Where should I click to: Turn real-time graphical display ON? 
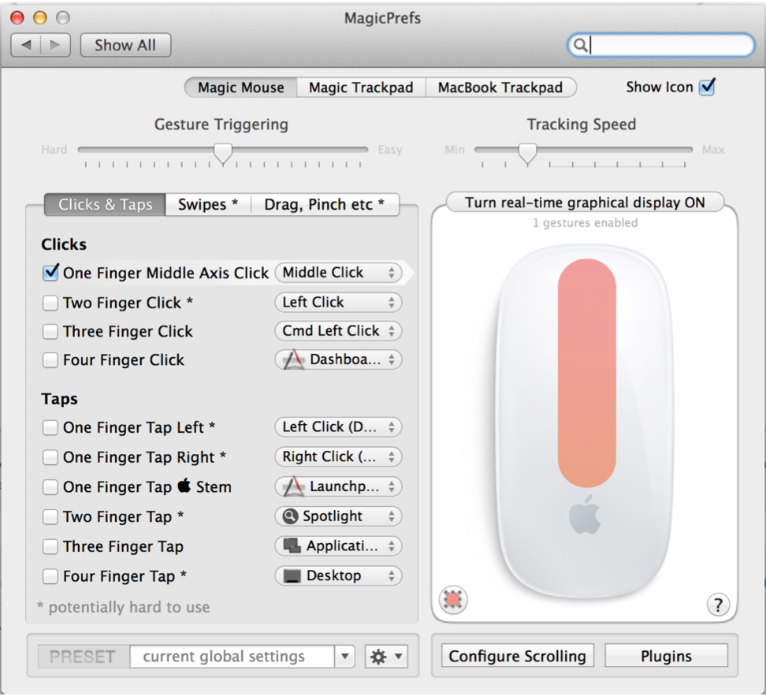[585, 203]
